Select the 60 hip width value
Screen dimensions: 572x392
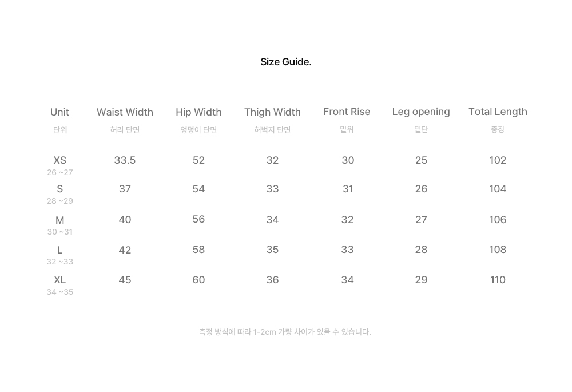pos(198,280)
